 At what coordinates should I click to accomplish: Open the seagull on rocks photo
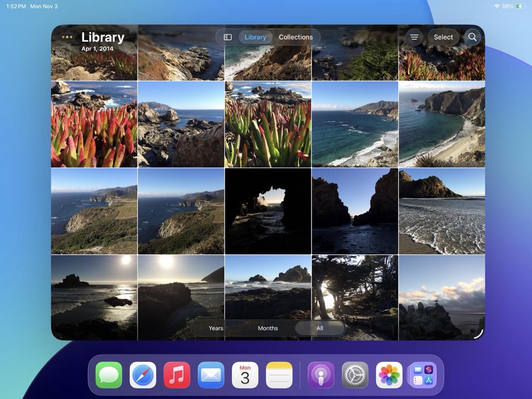pos(442,298)
